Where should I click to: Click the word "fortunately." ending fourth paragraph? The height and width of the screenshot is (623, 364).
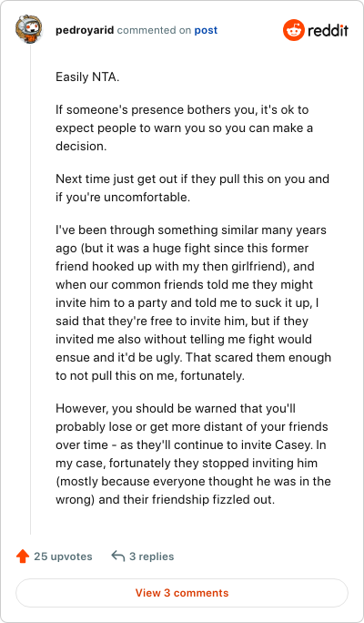click(x=212, y=376)
